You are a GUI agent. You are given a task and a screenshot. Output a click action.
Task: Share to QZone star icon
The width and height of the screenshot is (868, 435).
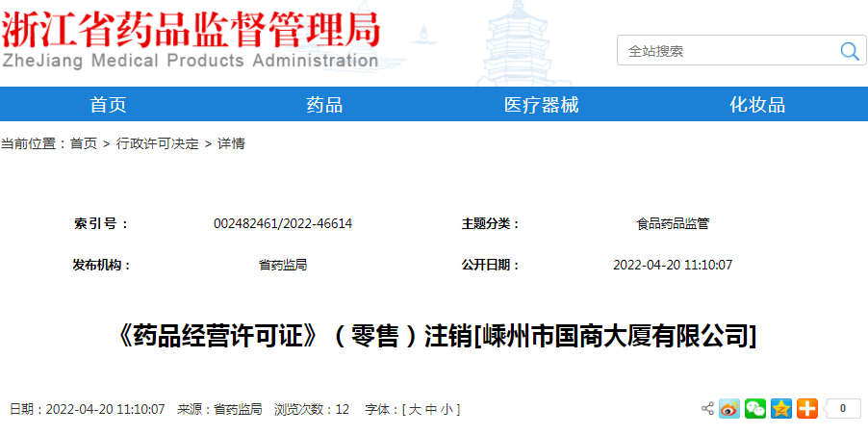pos(781,409)
